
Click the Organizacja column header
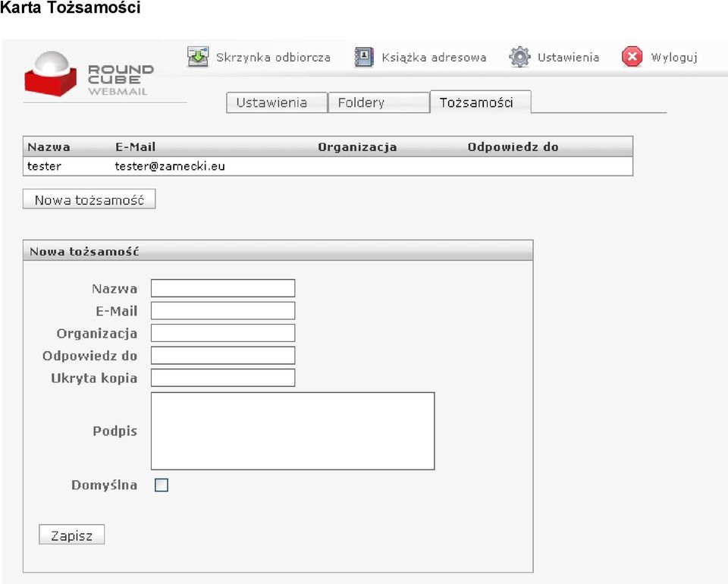[357, 147]
